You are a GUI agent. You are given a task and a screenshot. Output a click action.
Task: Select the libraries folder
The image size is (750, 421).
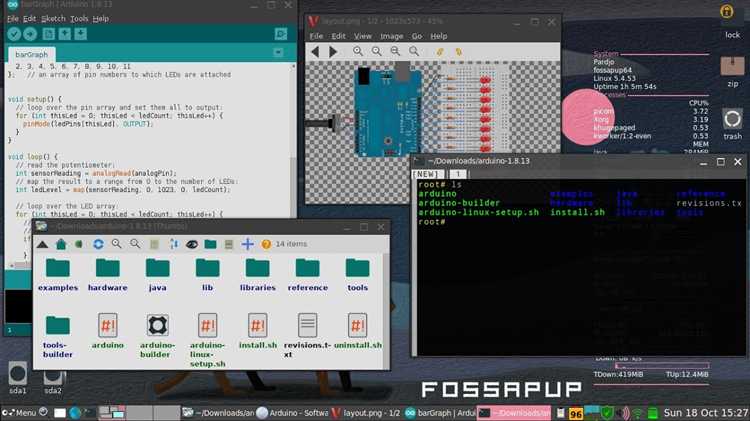coord(257,275)
